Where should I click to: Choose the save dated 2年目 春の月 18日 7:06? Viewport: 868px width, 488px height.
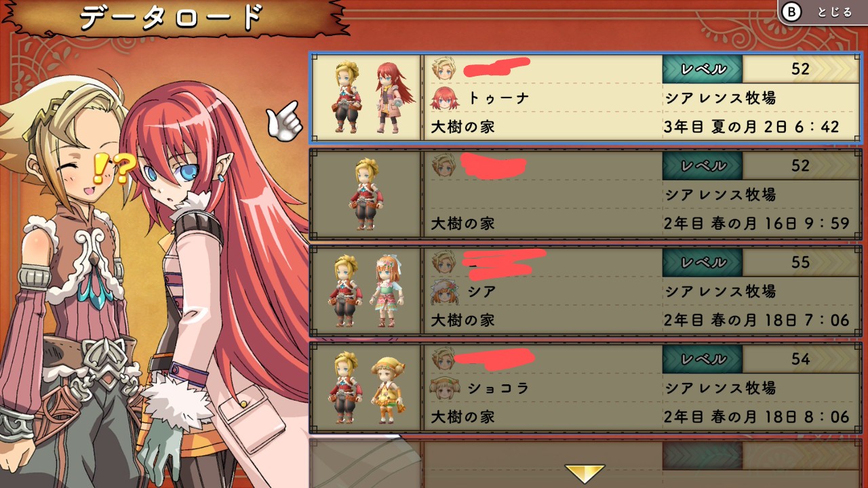pyautogui.click(x=587, y=291)
